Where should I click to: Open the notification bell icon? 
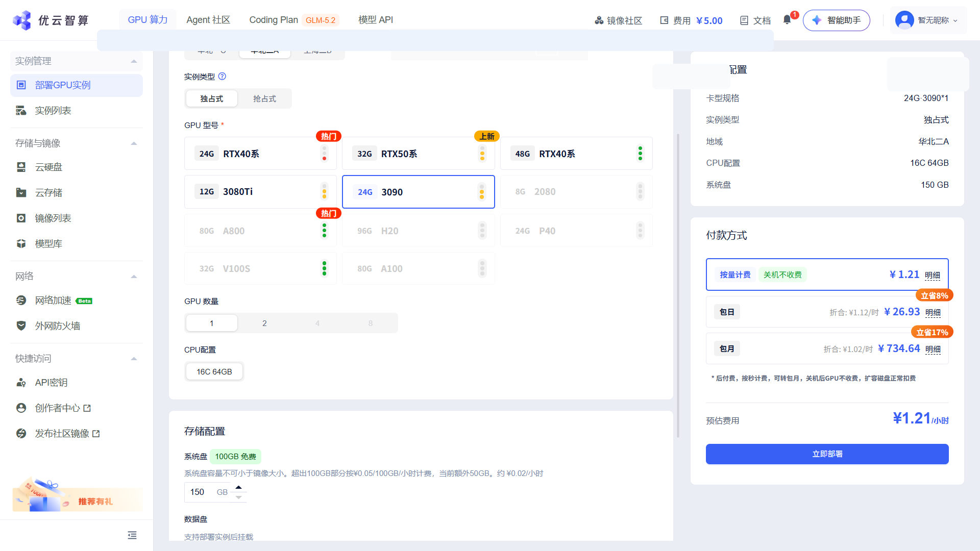pos(787,20)
